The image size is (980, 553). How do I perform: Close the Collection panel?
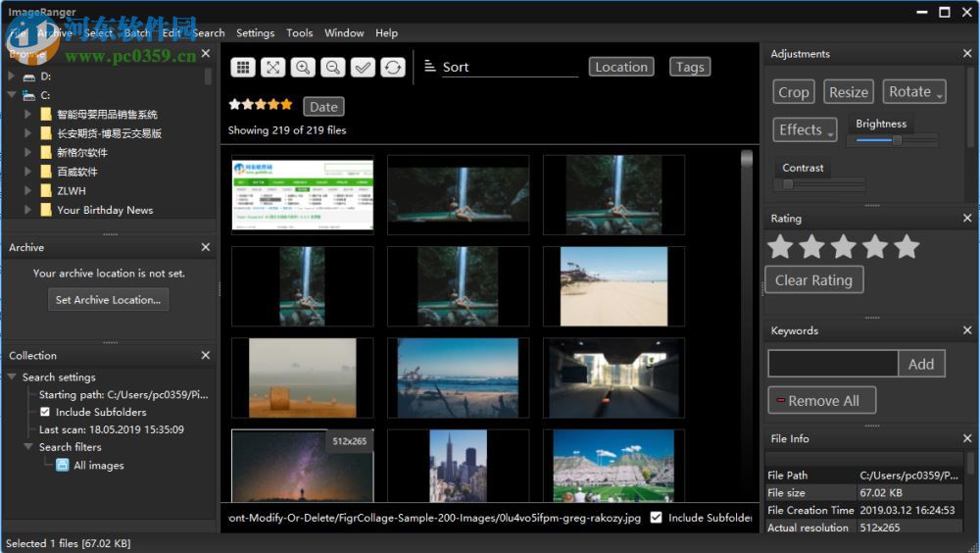click(x=206, y=355)
